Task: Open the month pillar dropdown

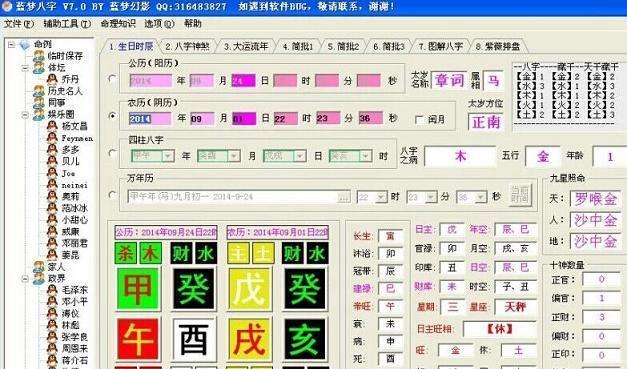Action: coord(234,156)
